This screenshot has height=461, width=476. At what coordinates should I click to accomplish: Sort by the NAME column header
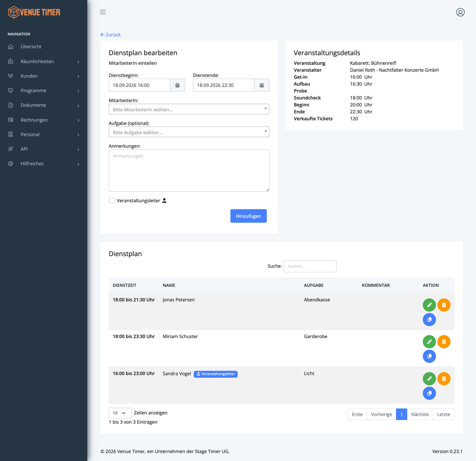tap(169, 285)
